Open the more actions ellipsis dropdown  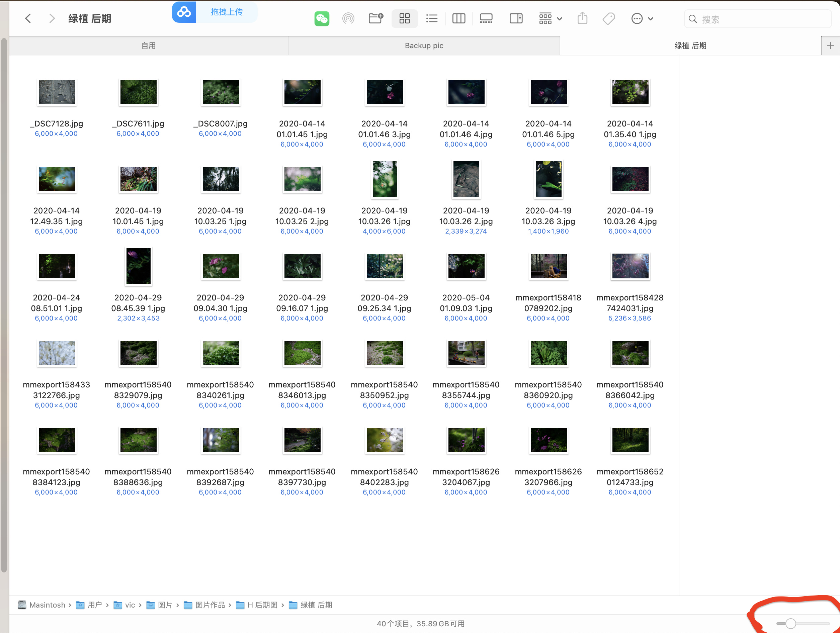point(642,19)
